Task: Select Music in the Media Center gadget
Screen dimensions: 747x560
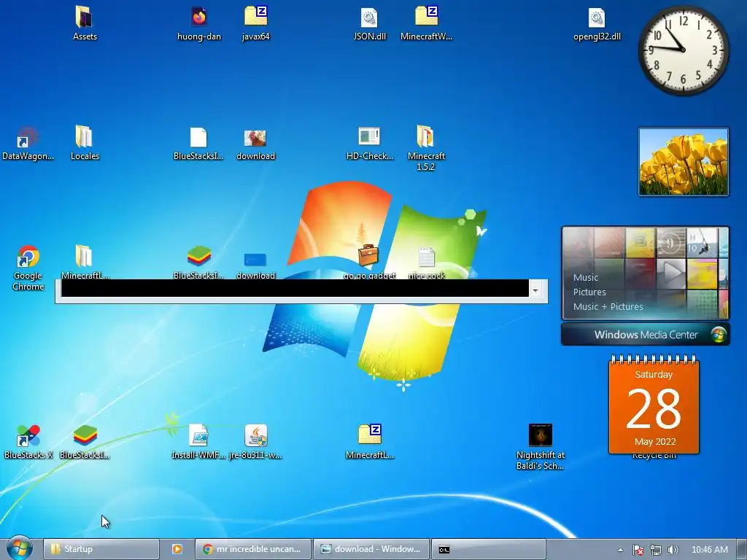Action: 586,277
